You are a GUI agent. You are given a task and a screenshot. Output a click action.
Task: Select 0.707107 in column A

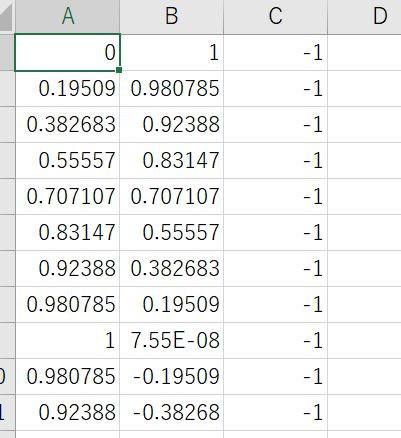pos(67,197)
